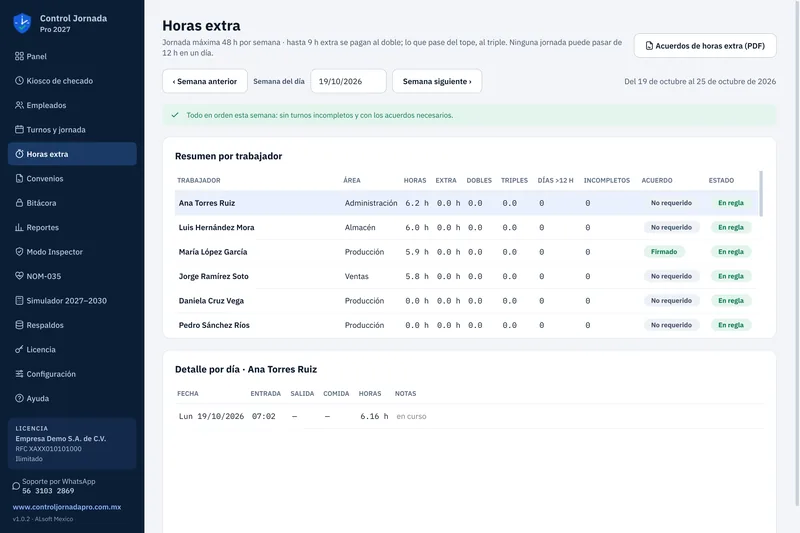Open www.controljornadapro.com.mx link

pos(67,507)
